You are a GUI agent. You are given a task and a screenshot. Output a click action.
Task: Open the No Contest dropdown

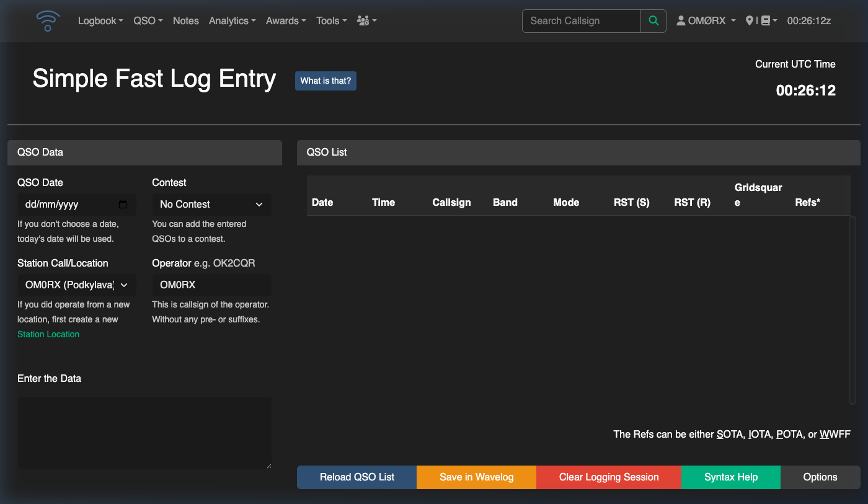pos(211,204)
